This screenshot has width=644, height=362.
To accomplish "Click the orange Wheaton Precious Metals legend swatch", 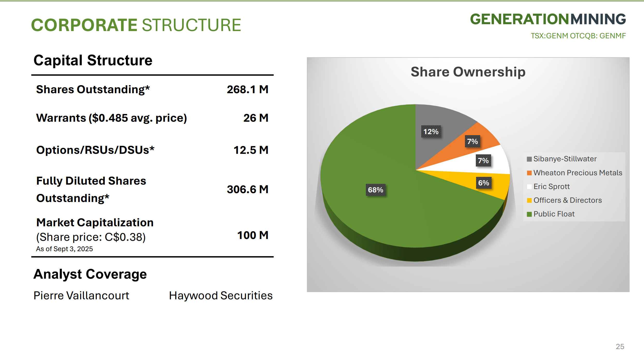I will (529, 173).
